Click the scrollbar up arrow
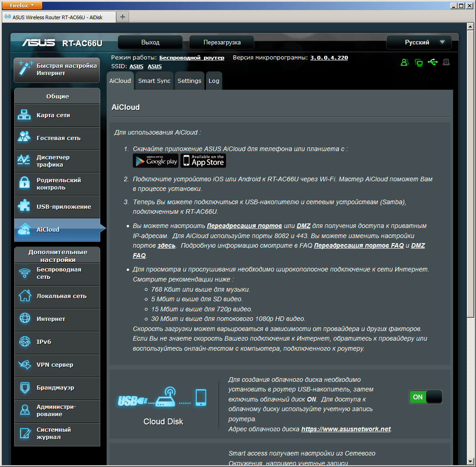The image size is (476, 467). tap(470, 27)
